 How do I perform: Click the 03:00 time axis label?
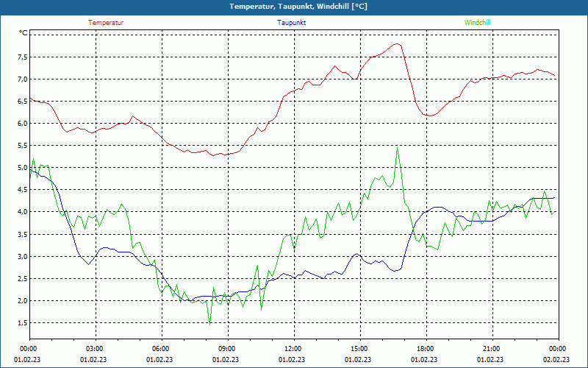tap(96, 349)
